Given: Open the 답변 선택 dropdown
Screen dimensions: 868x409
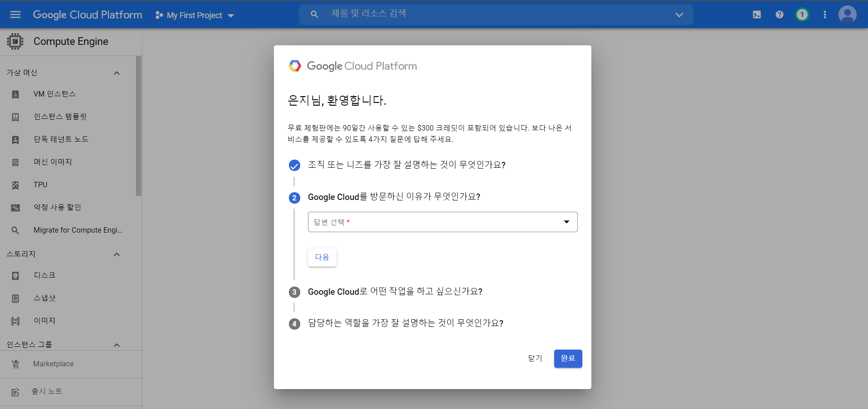Looking at the screenshot, I should click(443, 222).
